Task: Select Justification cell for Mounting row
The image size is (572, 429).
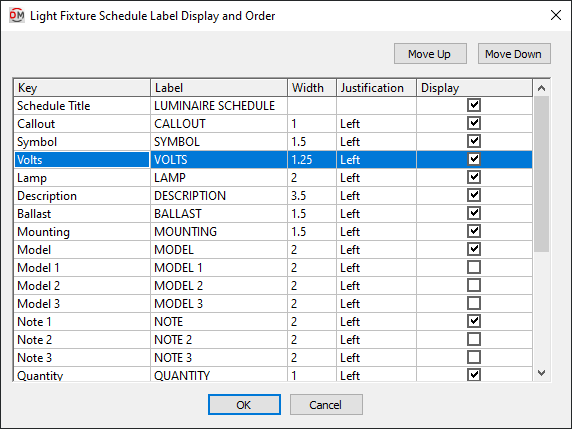Action: [376, 232]
